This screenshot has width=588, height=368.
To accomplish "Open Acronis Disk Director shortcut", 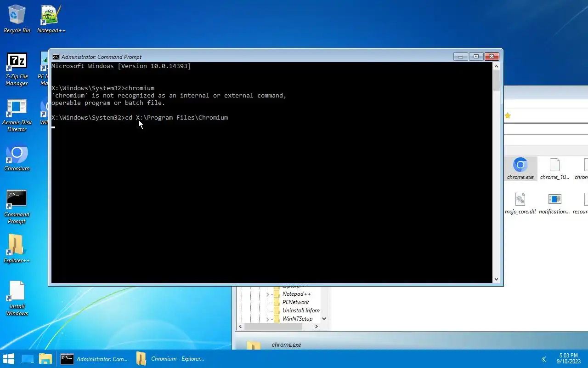I will pos(17,115).
